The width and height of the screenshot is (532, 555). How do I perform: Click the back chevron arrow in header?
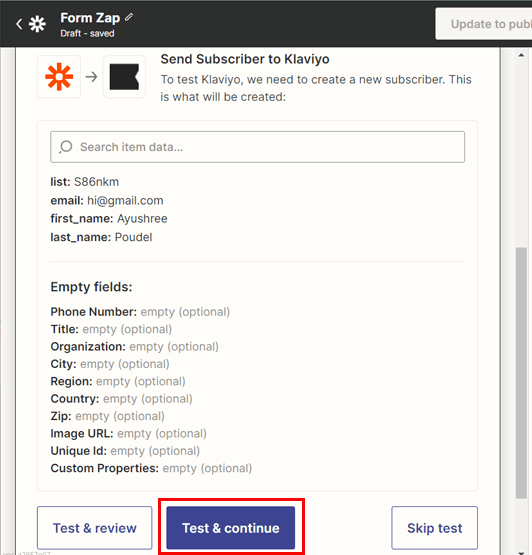click(19, 24)
